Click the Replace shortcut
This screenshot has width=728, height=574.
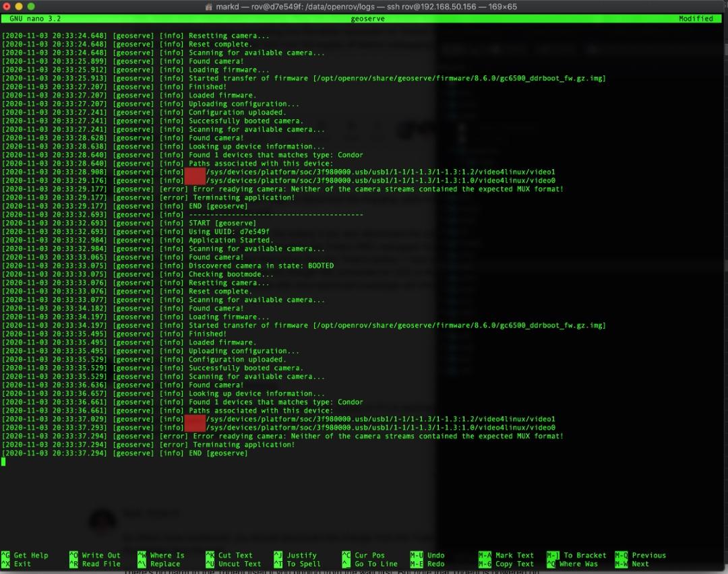pyautogui.click(x=165, y=564)
